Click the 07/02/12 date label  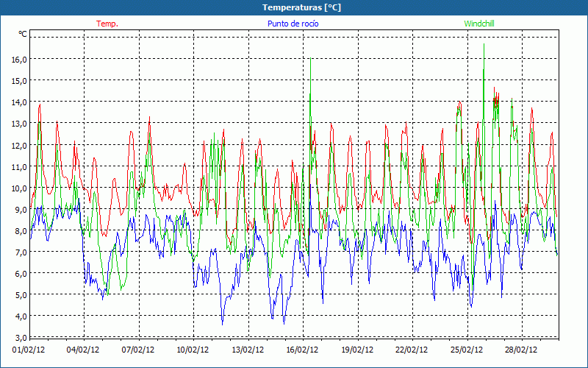click(x=138, y=350)
